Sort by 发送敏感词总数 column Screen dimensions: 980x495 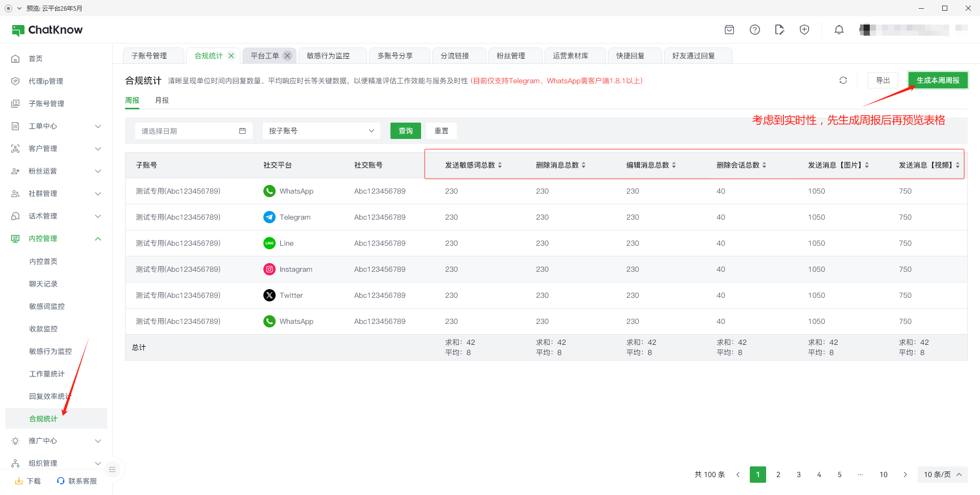point(500,165)
